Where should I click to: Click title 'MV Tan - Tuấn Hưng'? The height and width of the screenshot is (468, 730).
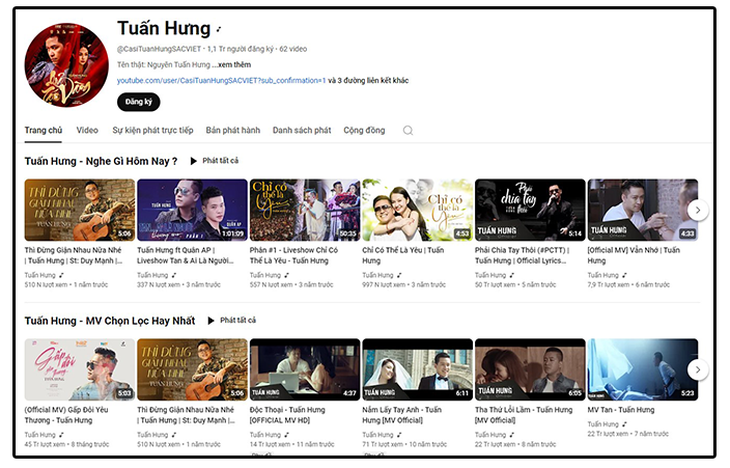pyautogui.click(x=621, y=410)
